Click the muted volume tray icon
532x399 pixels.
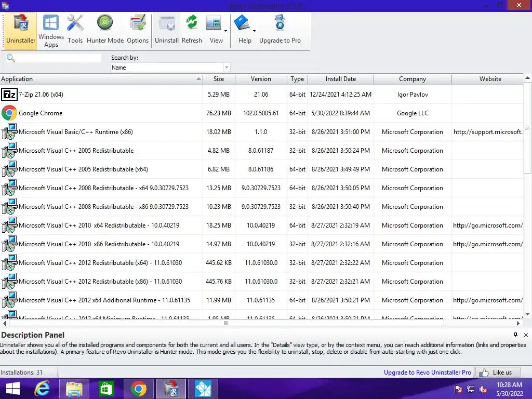[x=483, y=390]
